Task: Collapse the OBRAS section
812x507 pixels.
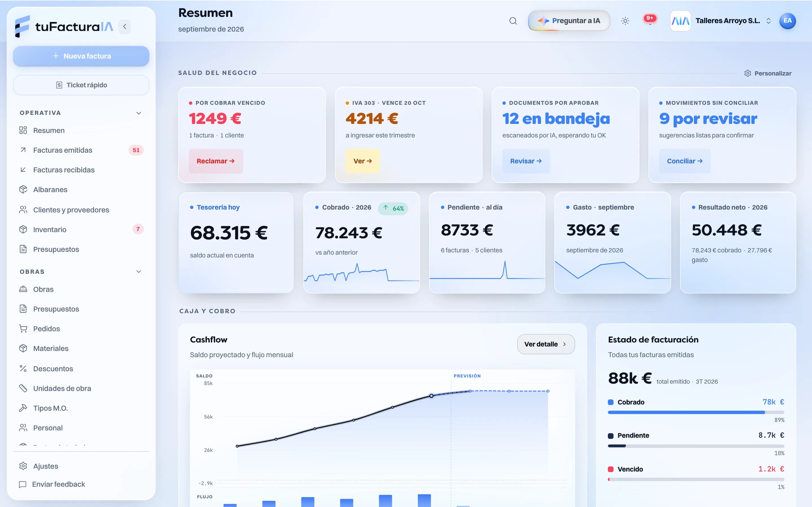Action: coord(139,272)
